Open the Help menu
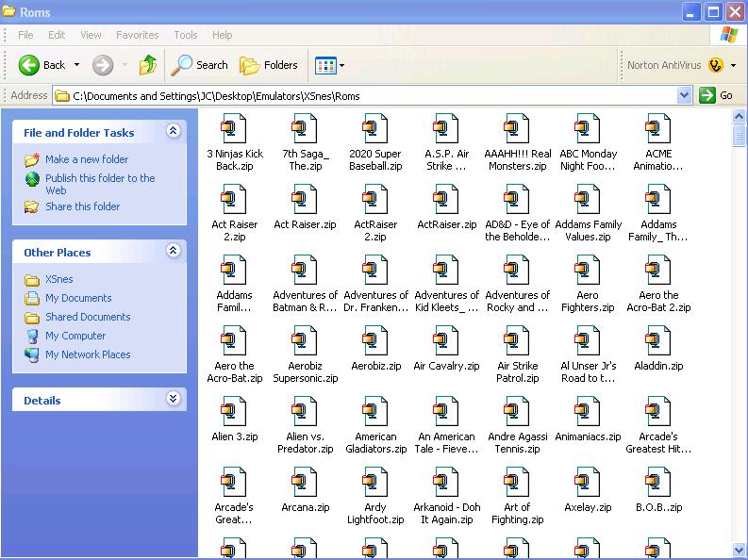Image resolution: width=748 pixels, height=560 pixels. 222,35
